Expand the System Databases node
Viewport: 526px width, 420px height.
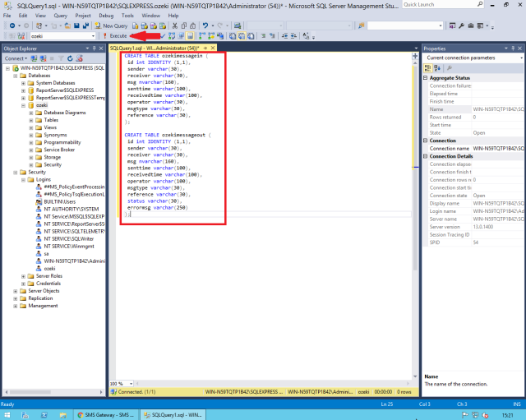click(23, 83)
